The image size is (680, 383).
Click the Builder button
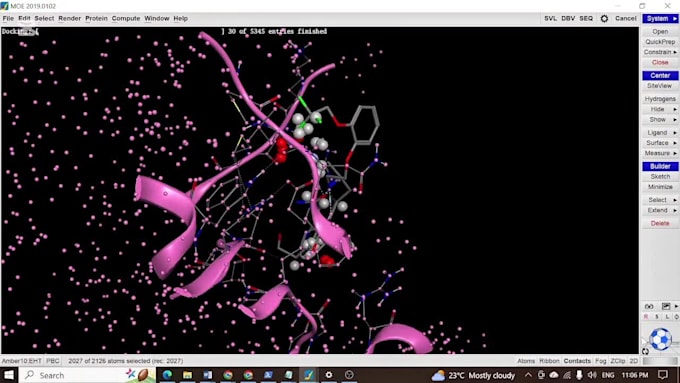[x=660, y=166]
